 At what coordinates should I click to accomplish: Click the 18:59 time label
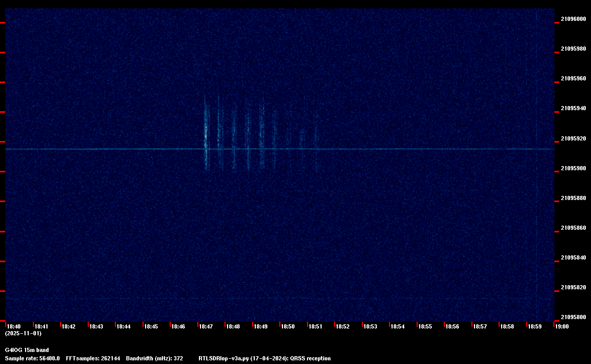click(535, 326)
